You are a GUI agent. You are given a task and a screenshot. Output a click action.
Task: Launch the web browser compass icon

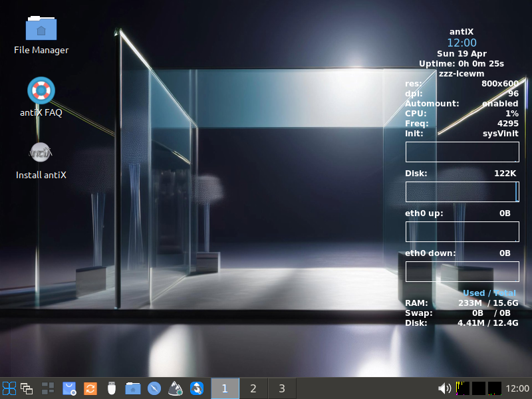154,388
